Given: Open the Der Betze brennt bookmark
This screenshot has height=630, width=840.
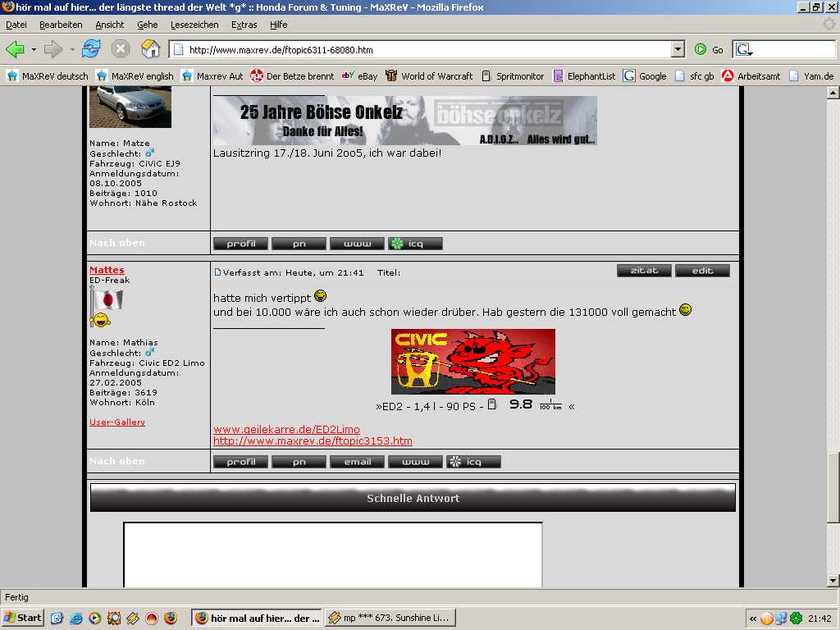Looking at the screenshot, I should (293, 76).
